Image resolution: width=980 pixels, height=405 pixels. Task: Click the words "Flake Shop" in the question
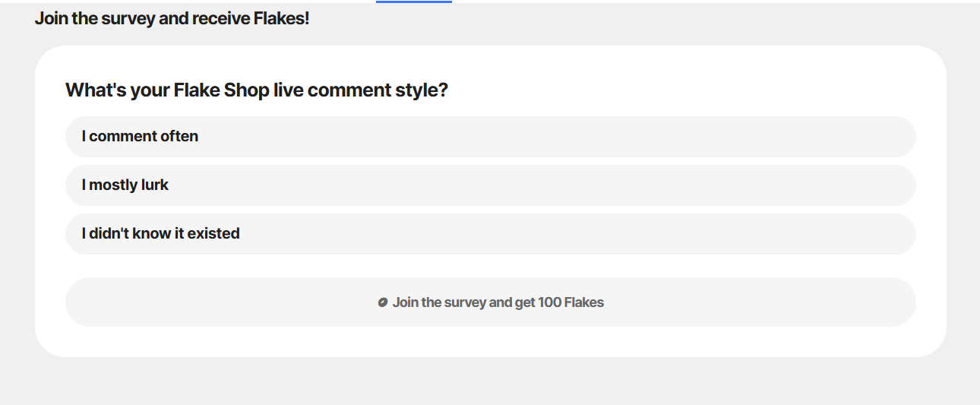[222, 90]
